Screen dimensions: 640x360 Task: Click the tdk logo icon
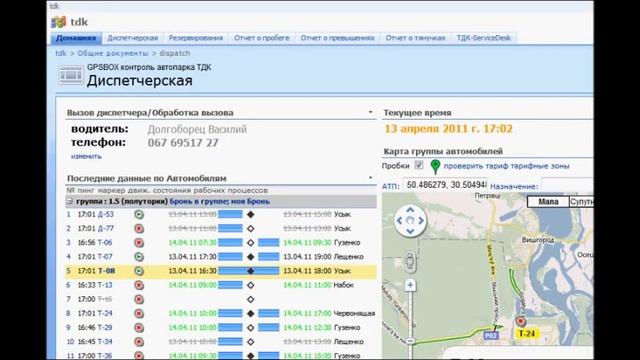[x=58, y=22]
